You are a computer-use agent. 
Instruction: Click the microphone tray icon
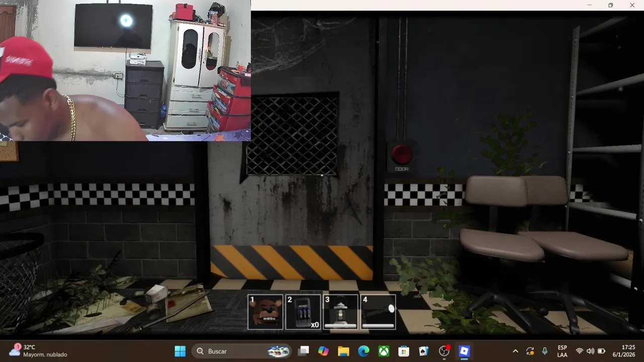pyautogui.click(x=545, y=351)
